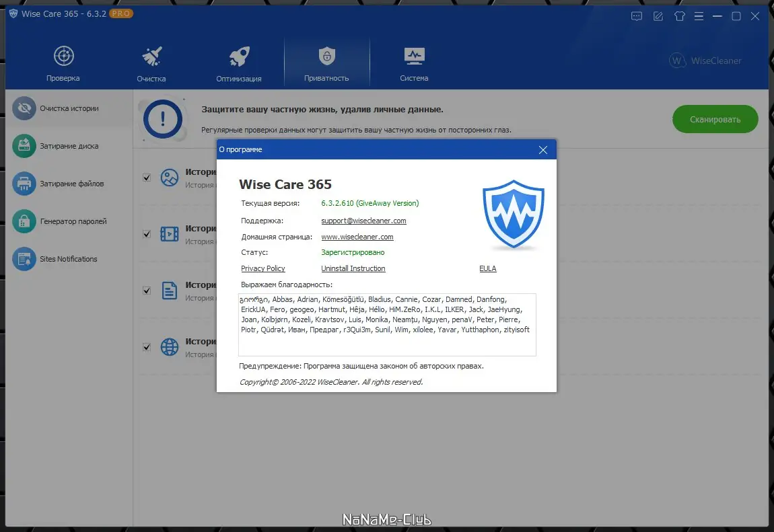Open the skin (t-shirt) icon

tap(680, 16)
